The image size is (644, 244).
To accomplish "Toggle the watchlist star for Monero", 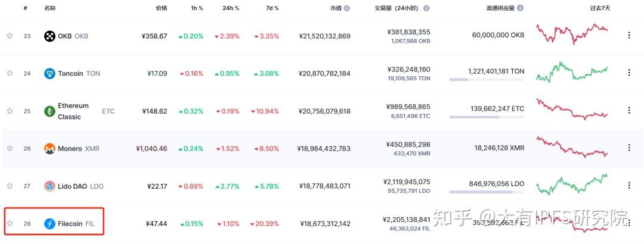I will tap(10, 149).
